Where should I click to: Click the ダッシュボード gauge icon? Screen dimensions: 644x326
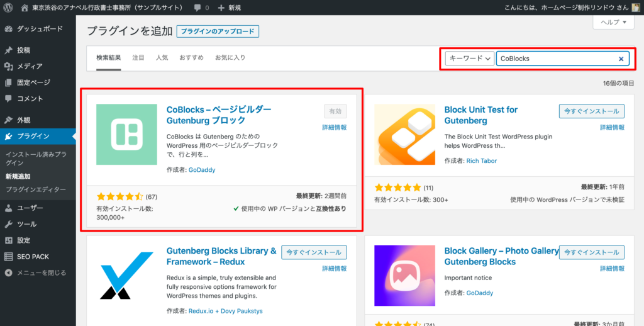point(8,29)
